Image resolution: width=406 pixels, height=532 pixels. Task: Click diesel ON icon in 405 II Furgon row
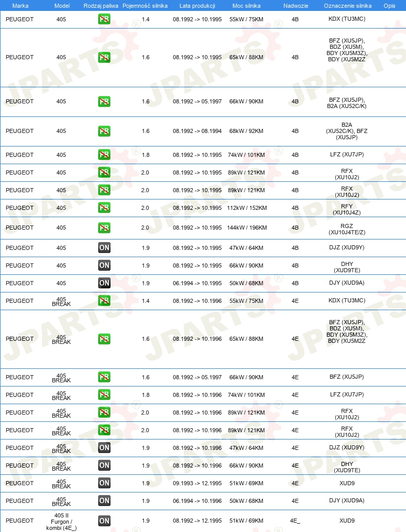pyautogui.click(x=104, y=521)
